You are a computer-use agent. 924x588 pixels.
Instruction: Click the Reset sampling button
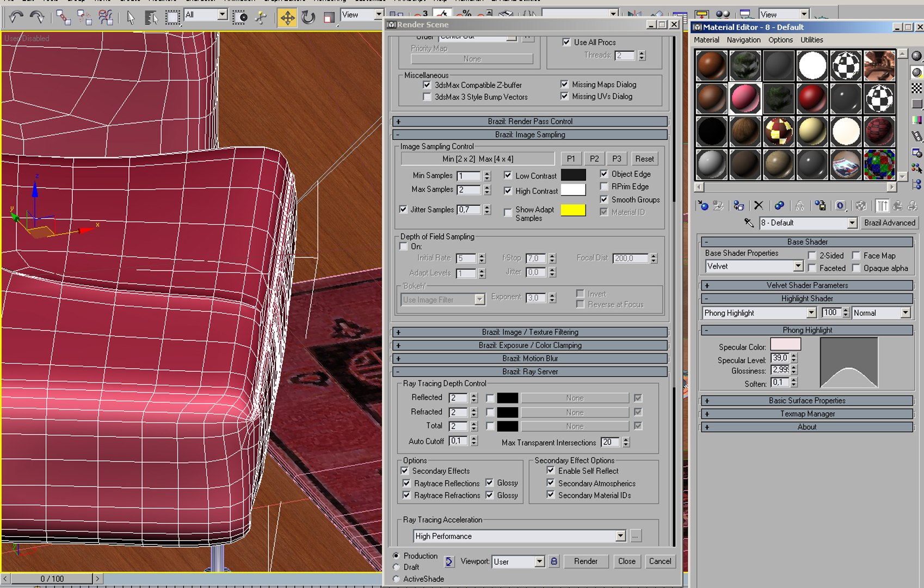[644, 158]
